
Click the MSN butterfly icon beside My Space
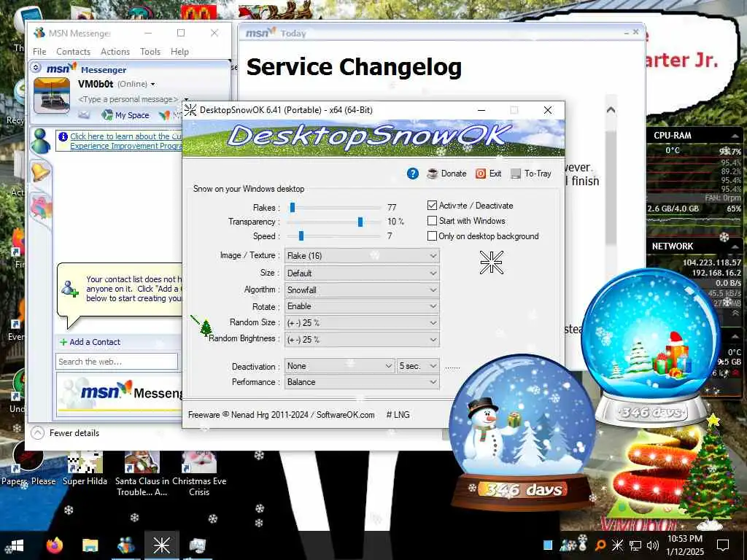pyautogui.click(x=164, y=114)
